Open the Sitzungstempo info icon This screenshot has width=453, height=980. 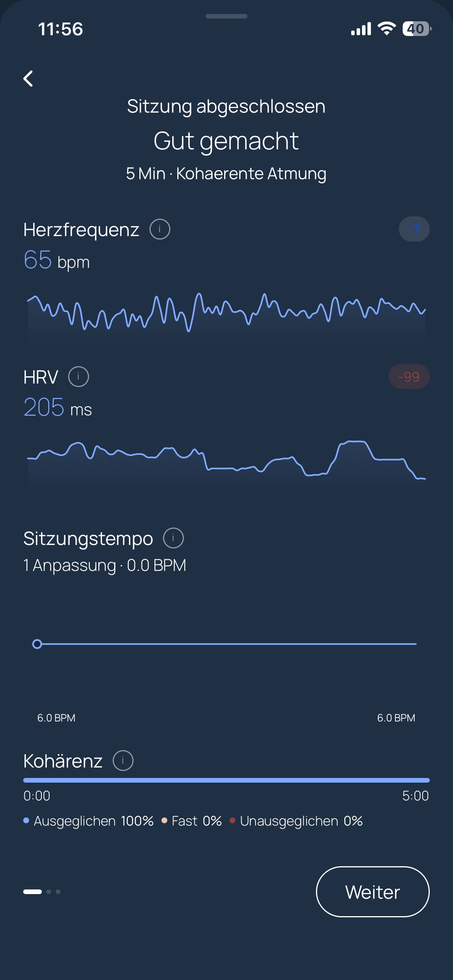coord(173,538)
